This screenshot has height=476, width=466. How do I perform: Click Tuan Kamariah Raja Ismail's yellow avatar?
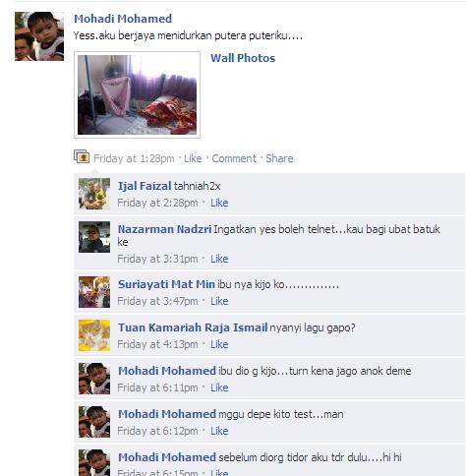(x=94, y=335)
